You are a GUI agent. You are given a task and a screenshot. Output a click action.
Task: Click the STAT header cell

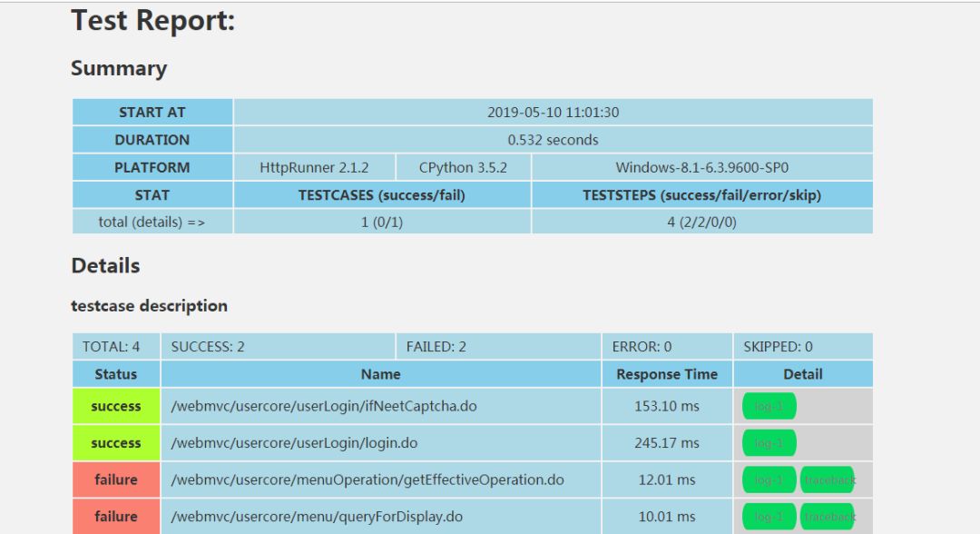click(x=152, y=195)
